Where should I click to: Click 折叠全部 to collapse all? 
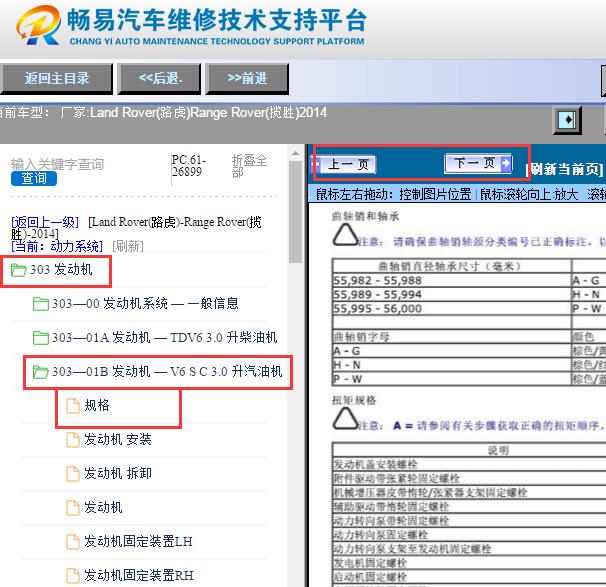coord(249,165)
